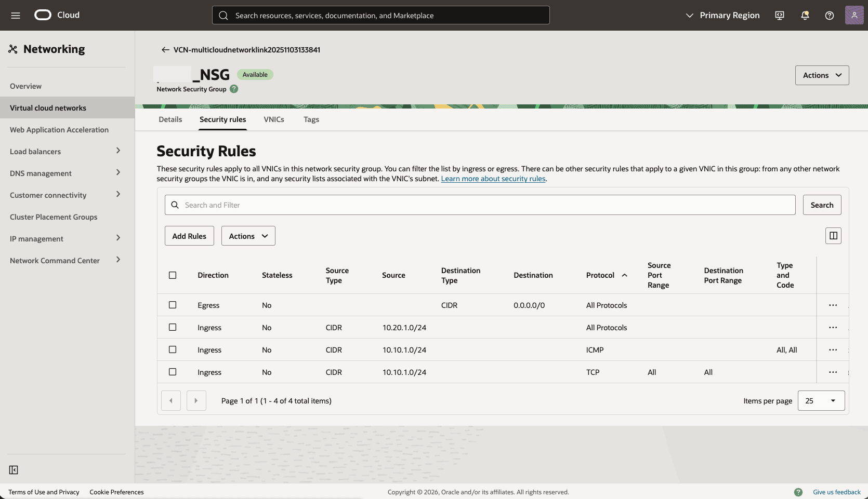This screenshot has width=868, height=499.
Task: Select all rules with header checkbox
Action: click(173, 275)
